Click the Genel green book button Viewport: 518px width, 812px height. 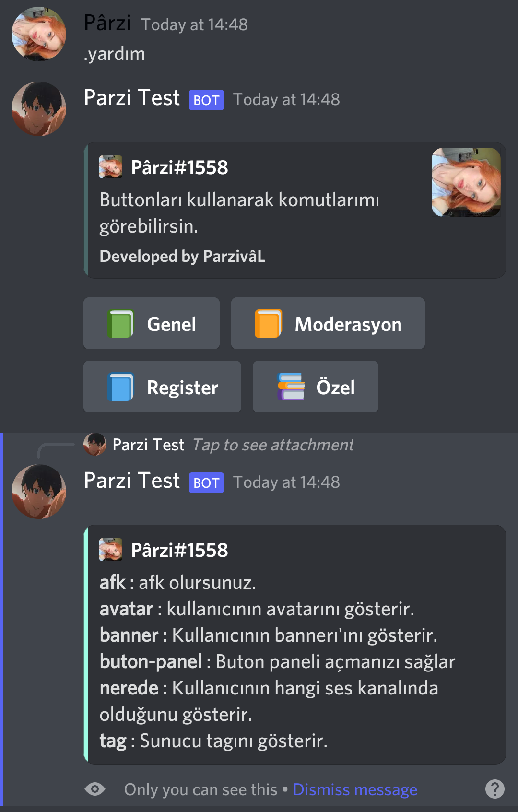click(152, 323)
